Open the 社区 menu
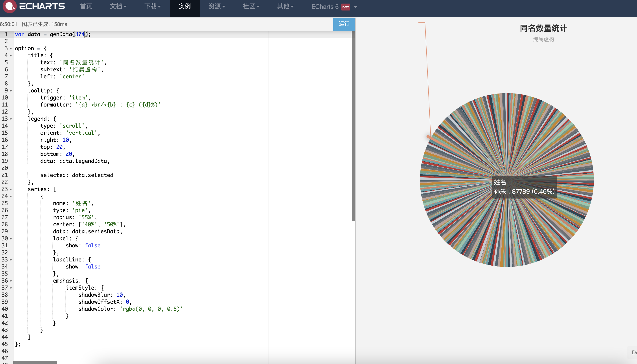637x364 pixels. 251,6
